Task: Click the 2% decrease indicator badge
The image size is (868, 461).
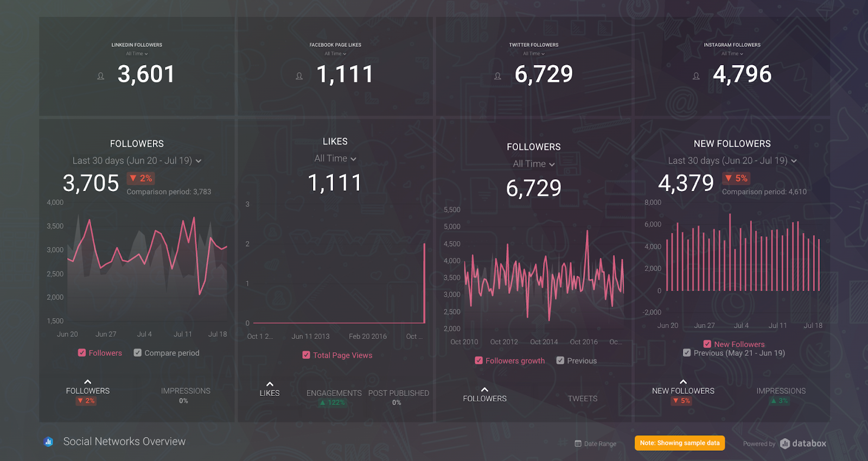Action: coord(141,178)
